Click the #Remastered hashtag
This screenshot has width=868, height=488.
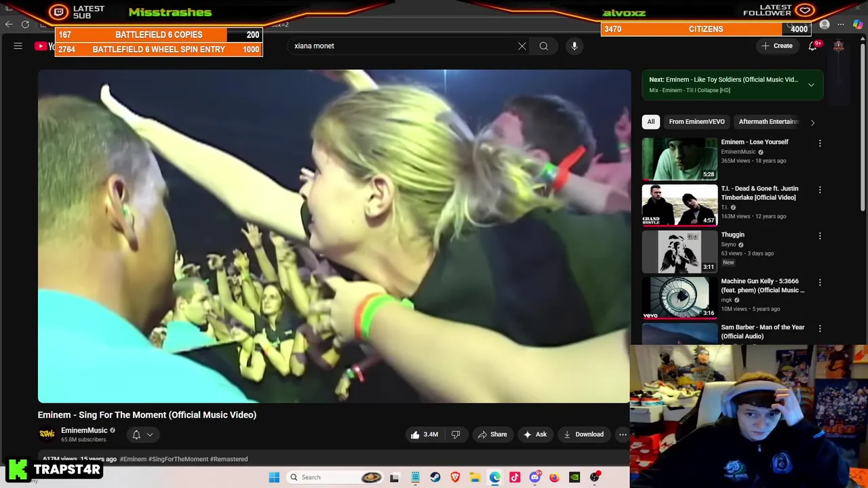click(x=229, y=460)
